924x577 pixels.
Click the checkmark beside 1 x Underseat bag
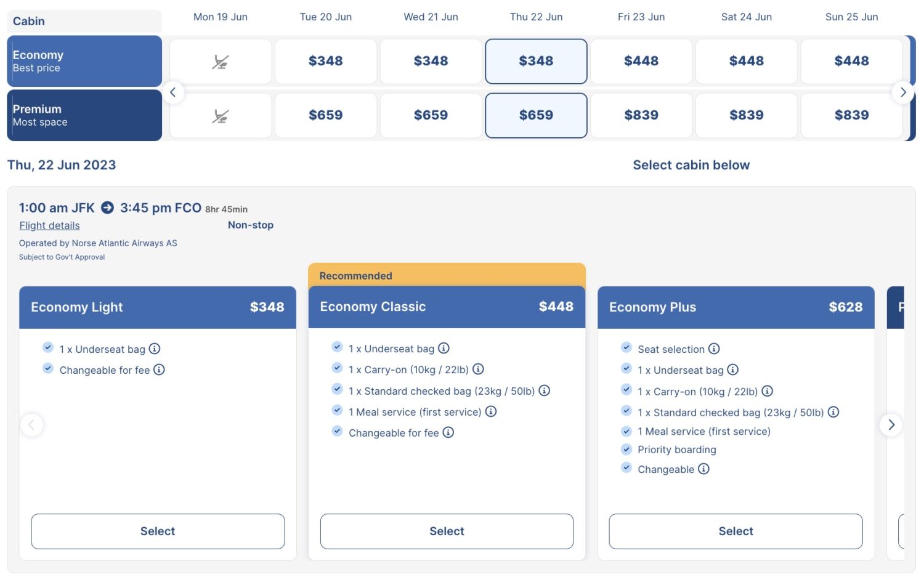[x=48, y=347]
